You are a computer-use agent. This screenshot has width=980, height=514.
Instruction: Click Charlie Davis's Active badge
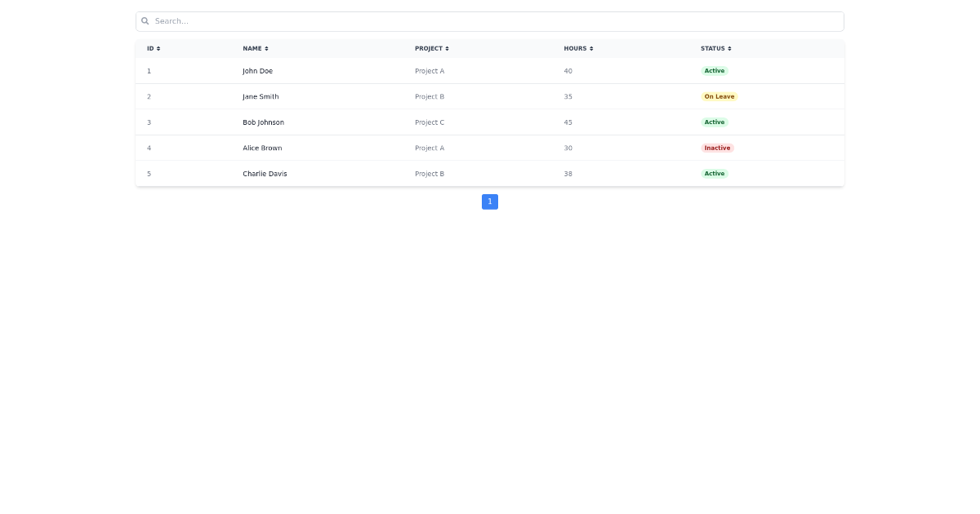[x=715, y=173]
